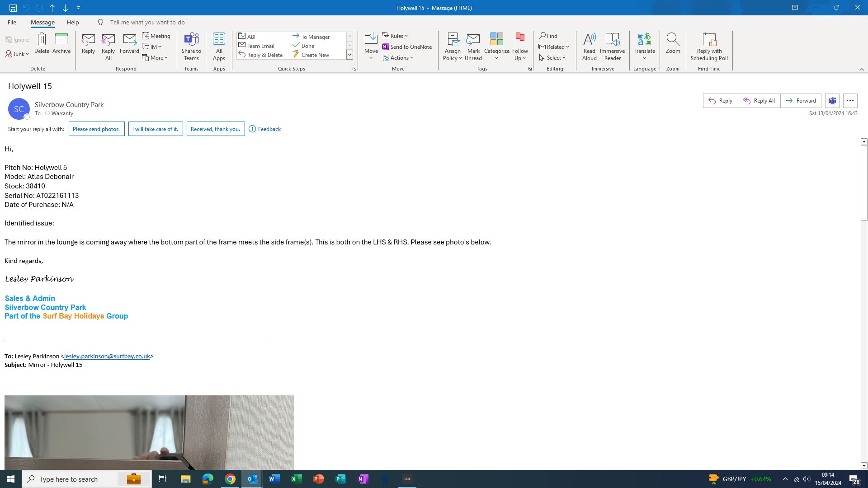Expand the Quick Steps gallery
Viewport: 868px width, 488px height.
349,55
